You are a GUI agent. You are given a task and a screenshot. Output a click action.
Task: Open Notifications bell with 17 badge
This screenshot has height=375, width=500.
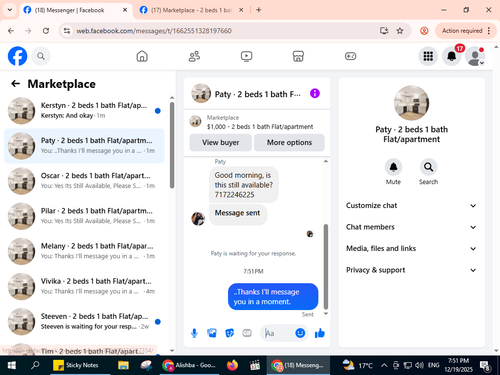click(452, 56)
